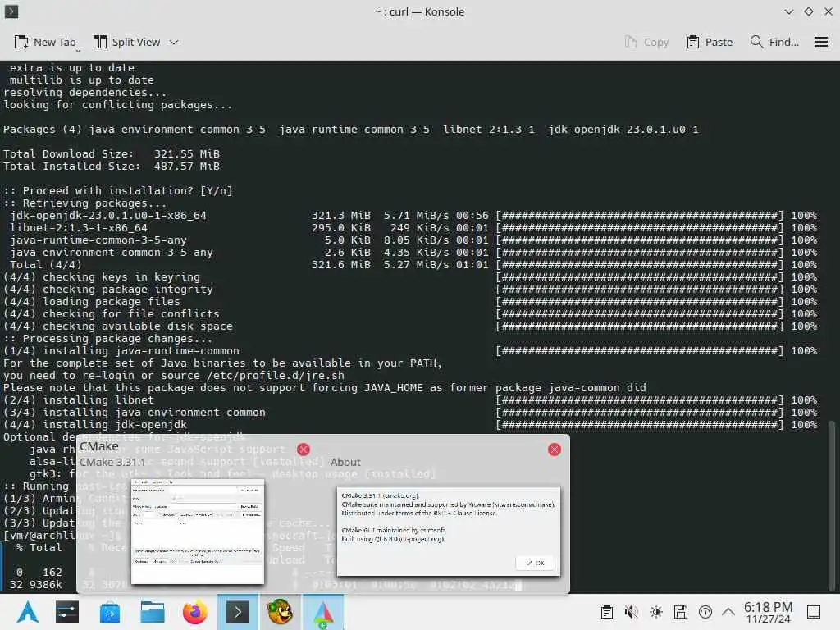Click Show Desktop button in taskbar
This screenshot has height=630, width=840.
814,612
